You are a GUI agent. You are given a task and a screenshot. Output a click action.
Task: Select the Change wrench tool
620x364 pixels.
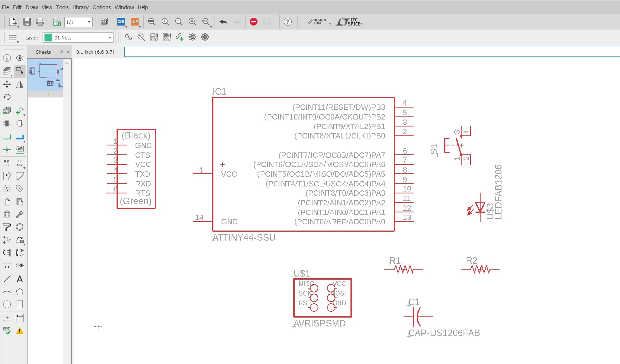click(x=20, y=214)
